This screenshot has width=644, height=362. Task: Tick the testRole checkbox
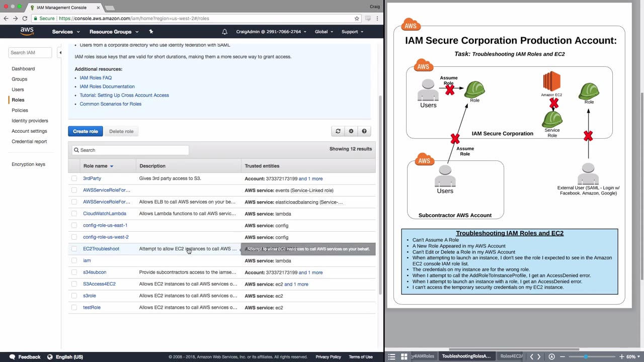coord(74,307)
